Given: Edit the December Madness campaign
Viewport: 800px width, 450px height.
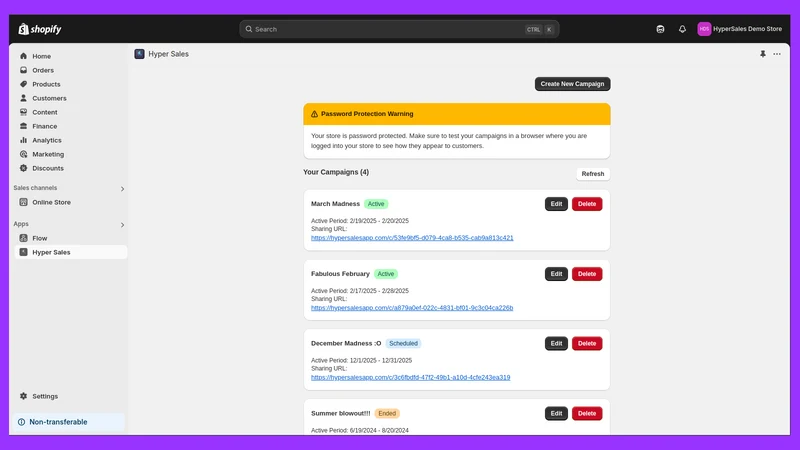Looking at the screenshot, I should 556,343.
